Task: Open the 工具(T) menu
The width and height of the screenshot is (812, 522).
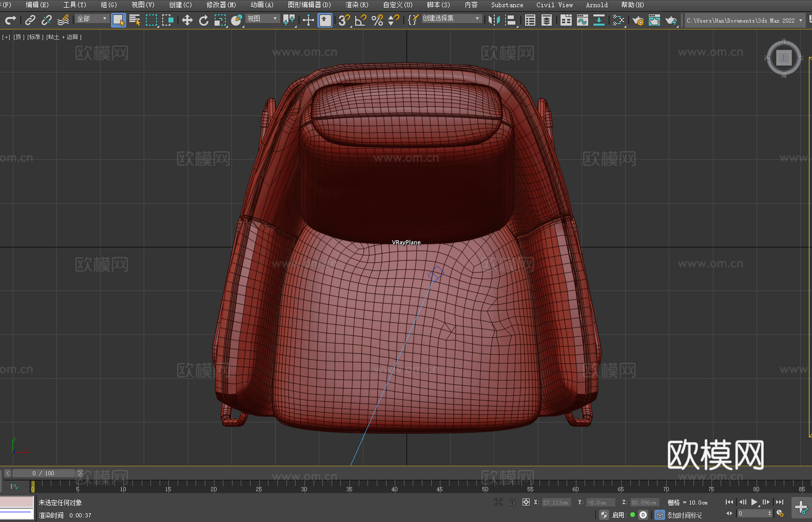Action: (75, 5)
